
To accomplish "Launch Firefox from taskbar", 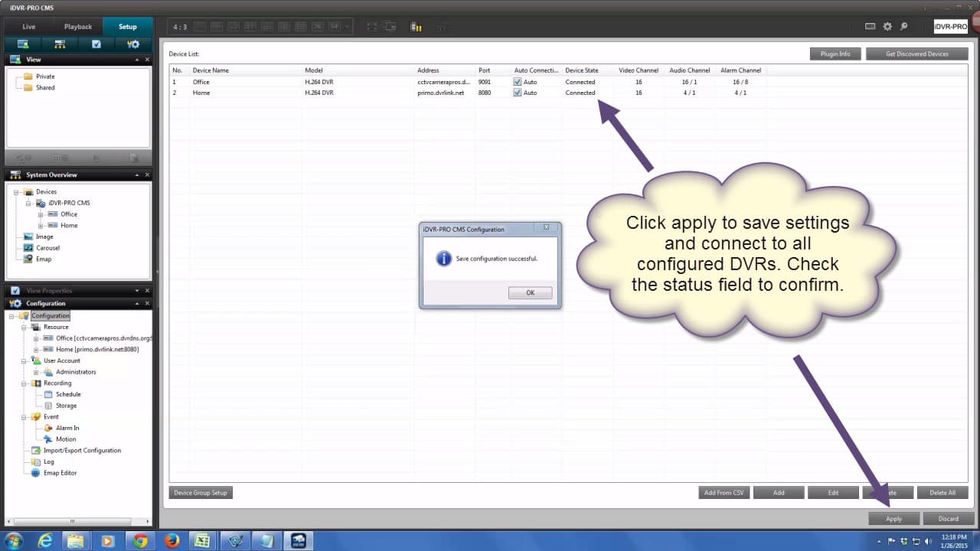I will [171, 541].
